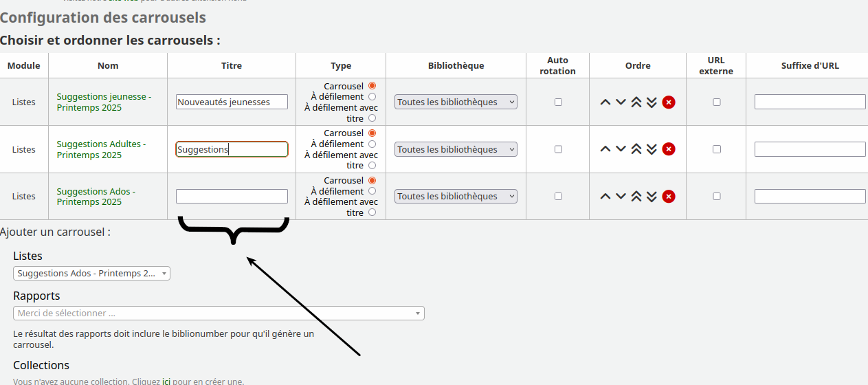Move Suggestions jeunesse carousel up one position
The height and width of the screenshot is (385, 868).
tap(605, 102)
